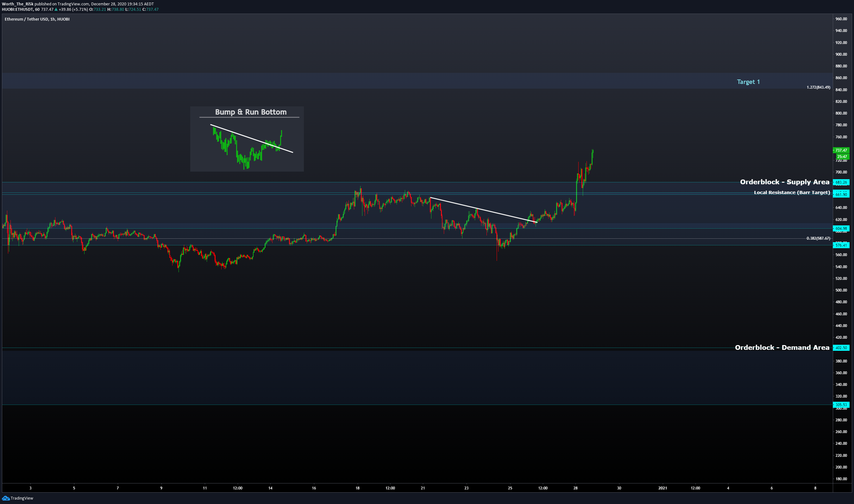Click the date label 25 on time axis
The image size is (854, 504).
[x=510, y=488]
